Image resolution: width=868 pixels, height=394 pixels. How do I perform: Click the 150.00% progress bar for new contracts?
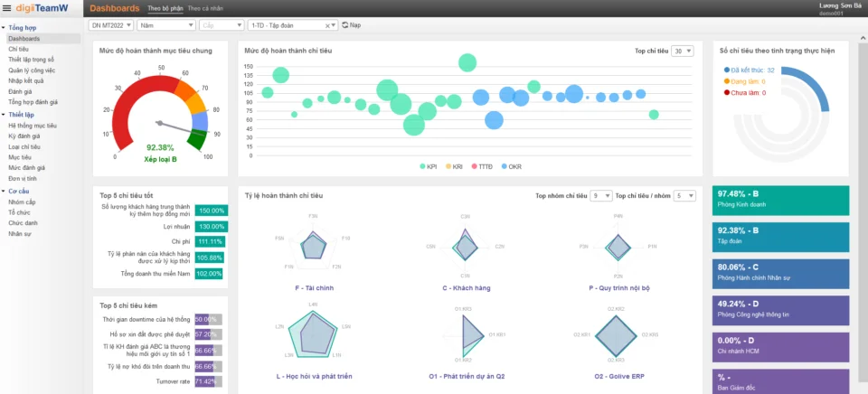pos(211,211)
